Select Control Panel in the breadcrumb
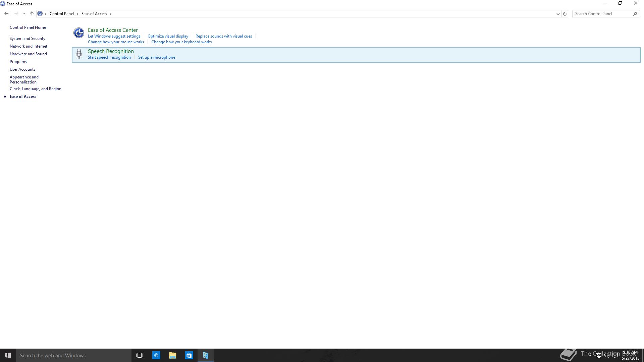644x362 pixels. pos(62,14)
